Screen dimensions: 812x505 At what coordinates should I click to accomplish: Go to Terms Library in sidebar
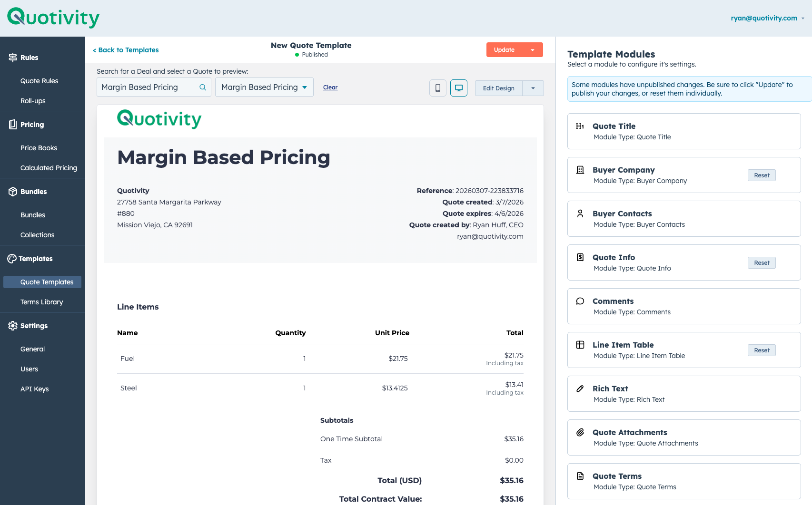41,302
